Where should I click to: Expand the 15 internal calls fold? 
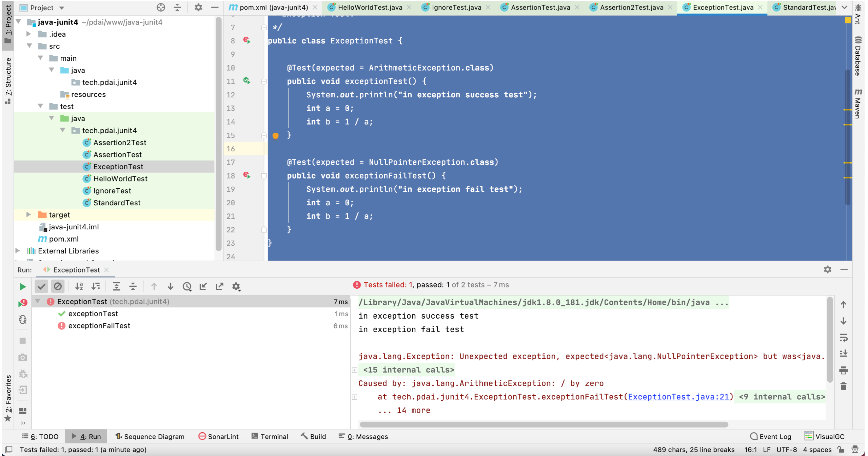point(354,370)
